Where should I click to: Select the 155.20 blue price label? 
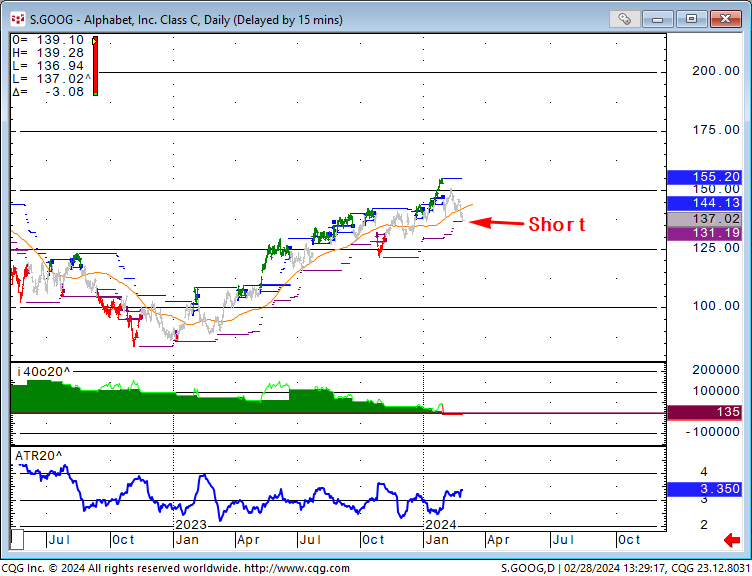[x=704, y=177]
